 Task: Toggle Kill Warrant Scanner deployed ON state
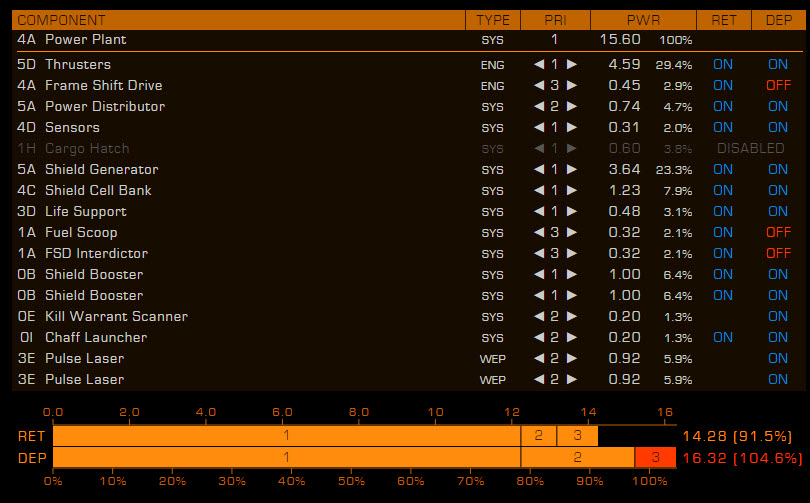click(778, 317)
